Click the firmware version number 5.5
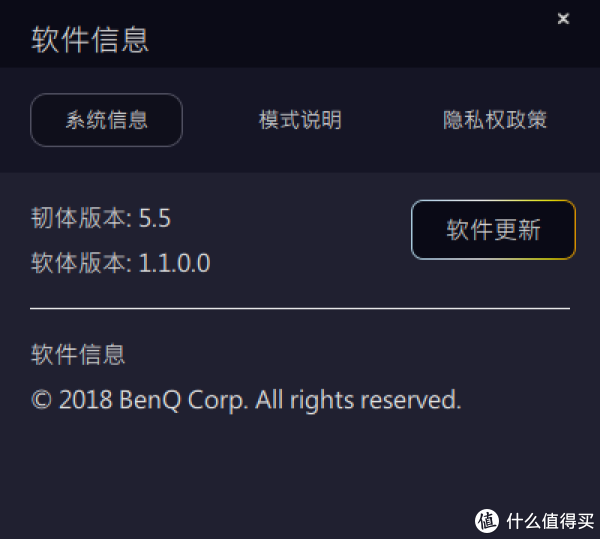This screenshot has height=539, width=600. coord(155,218)
